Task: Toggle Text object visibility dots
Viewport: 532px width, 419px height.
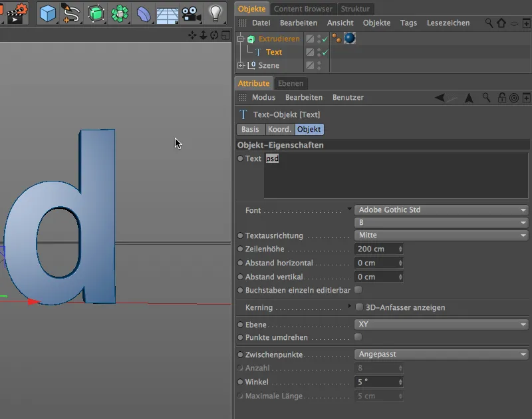Action: pyautogui.click(x=319, y=52)
